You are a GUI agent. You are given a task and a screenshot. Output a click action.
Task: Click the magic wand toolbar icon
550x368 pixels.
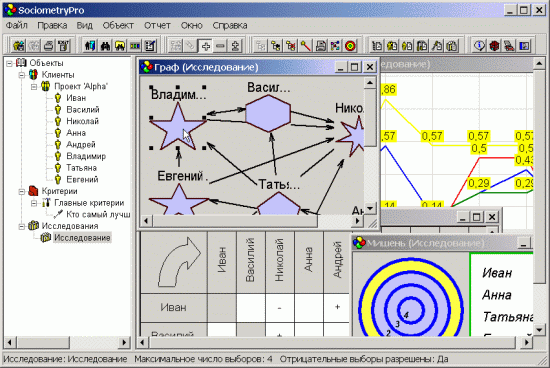tap(306, 46)
